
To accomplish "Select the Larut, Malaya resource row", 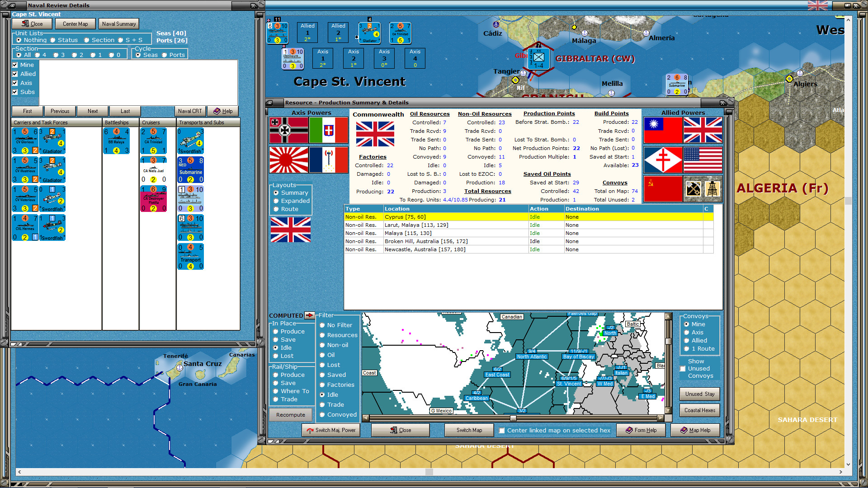I will [x=528, y=225].
